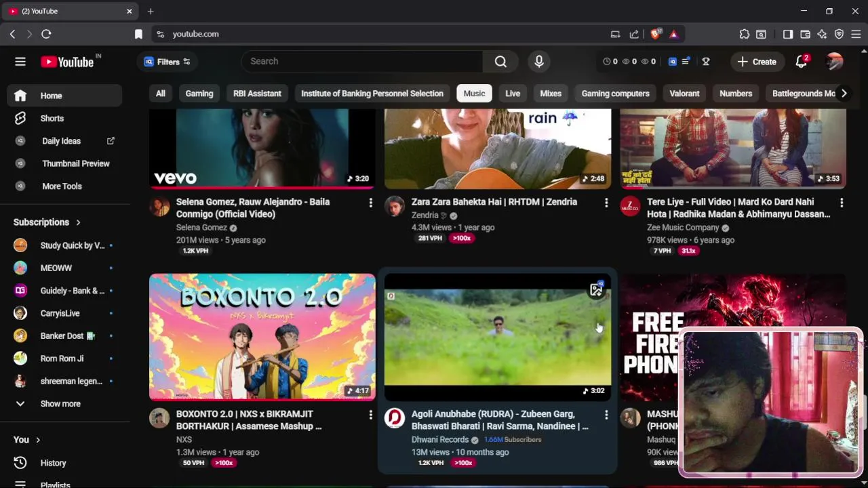
Task: Open notifications bell with 2 alerts
Action: coord(802,62)
